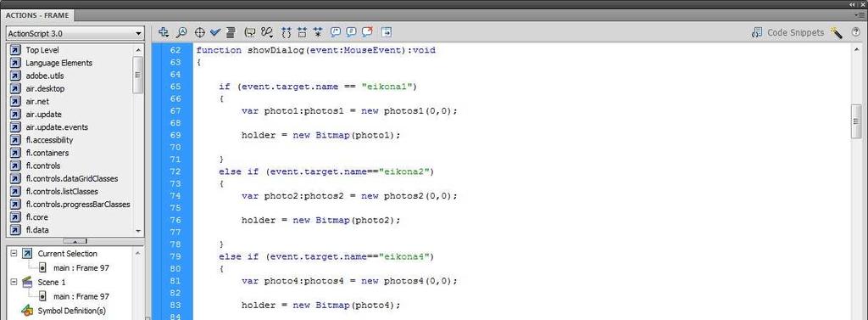Collapse the panel to icons with double arrows
The image size is (868, 320).
(x=853, y=4)
